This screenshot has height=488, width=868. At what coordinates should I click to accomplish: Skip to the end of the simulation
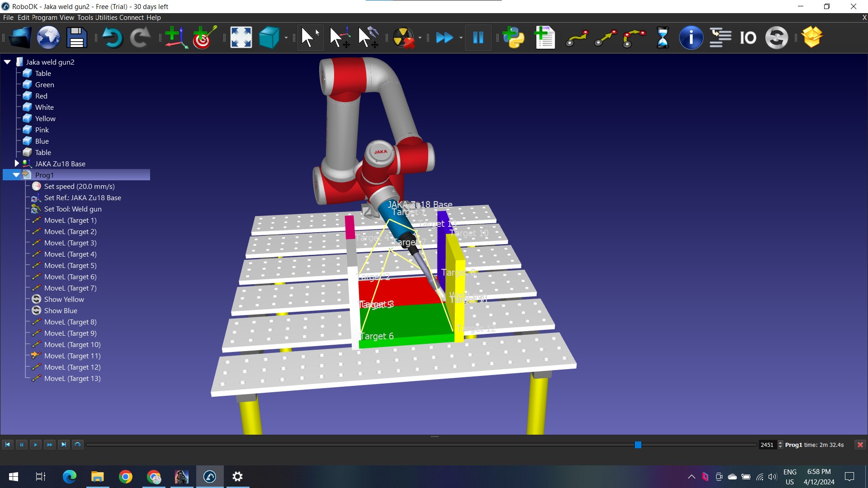64,445
